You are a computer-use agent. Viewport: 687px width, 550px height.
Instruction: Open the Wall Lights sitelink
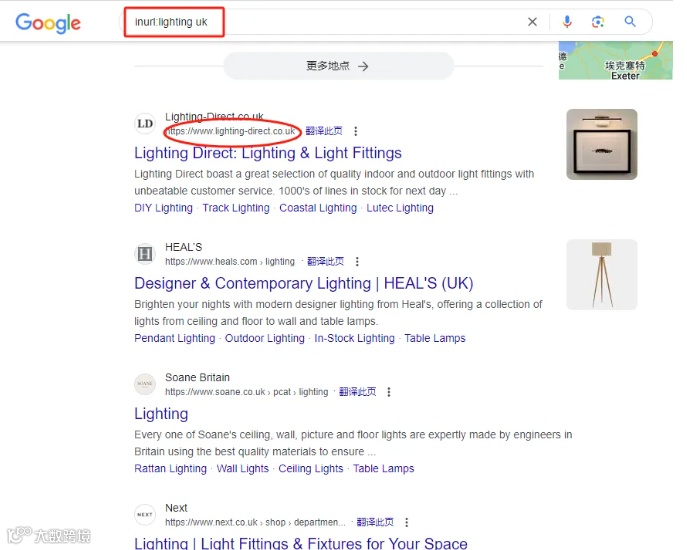coord(243,468)
